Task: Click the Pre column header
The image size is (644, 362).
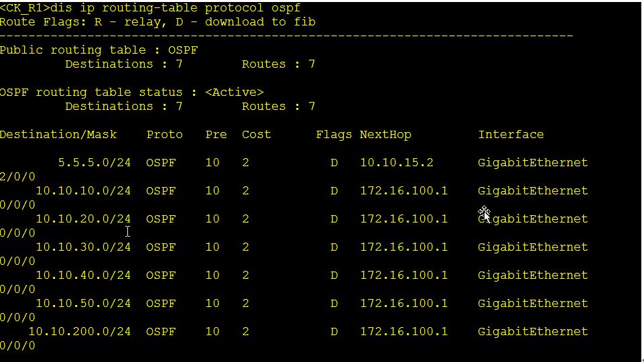Action: 216,135
